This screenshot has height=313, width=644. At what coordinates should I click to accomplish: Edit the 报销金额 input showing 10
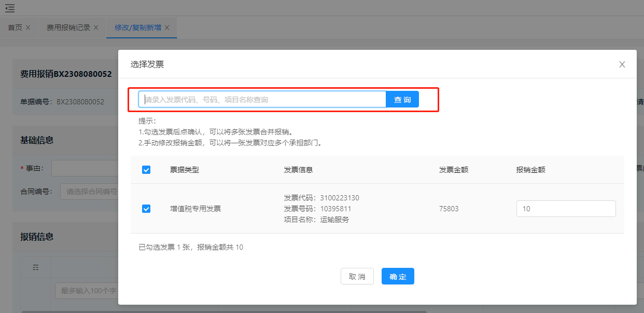pyautogui.click(x=566, y=209)
